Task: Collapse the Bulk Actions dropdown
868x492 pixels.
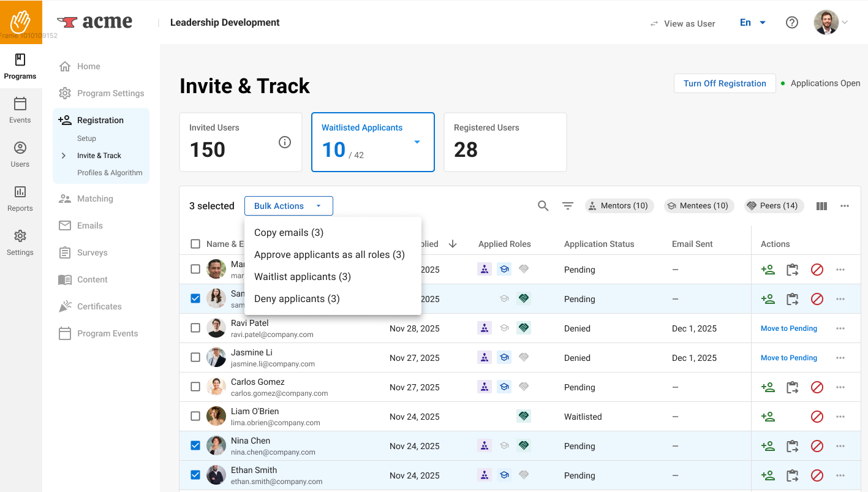Action: click(x=289, y=206)
